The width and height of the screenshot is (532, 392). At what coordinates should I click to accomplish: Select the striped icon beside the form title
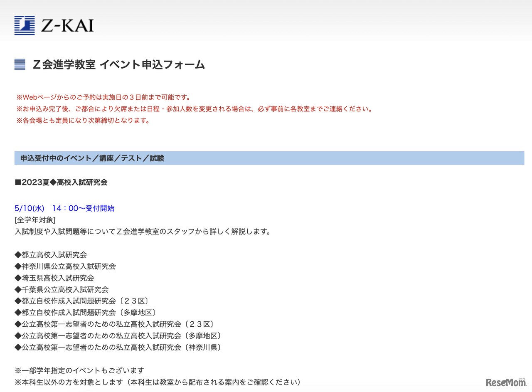[20, 64]
